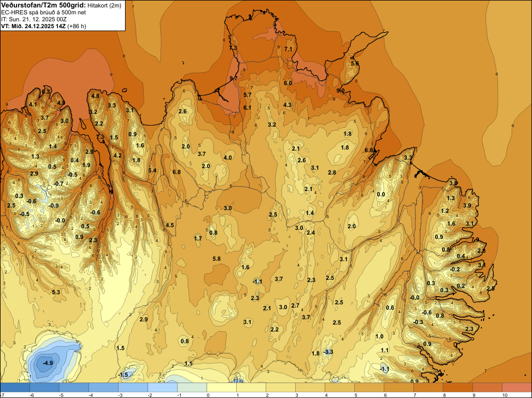Click the 1.9 temperature value
Screen dimensions: 532x398
[86, 165]
